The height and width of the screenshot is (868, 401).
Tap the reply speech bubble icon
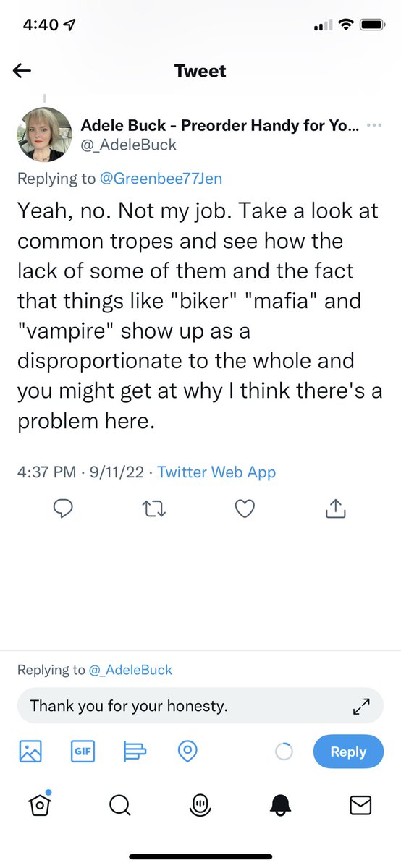coord(65,509)
